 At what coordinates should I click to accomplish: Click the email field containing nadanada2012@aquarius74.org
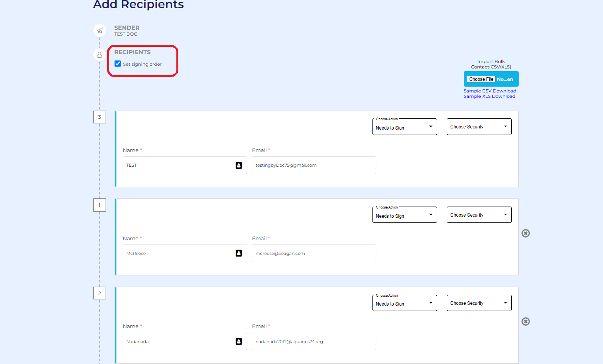(x=314, y=342)
